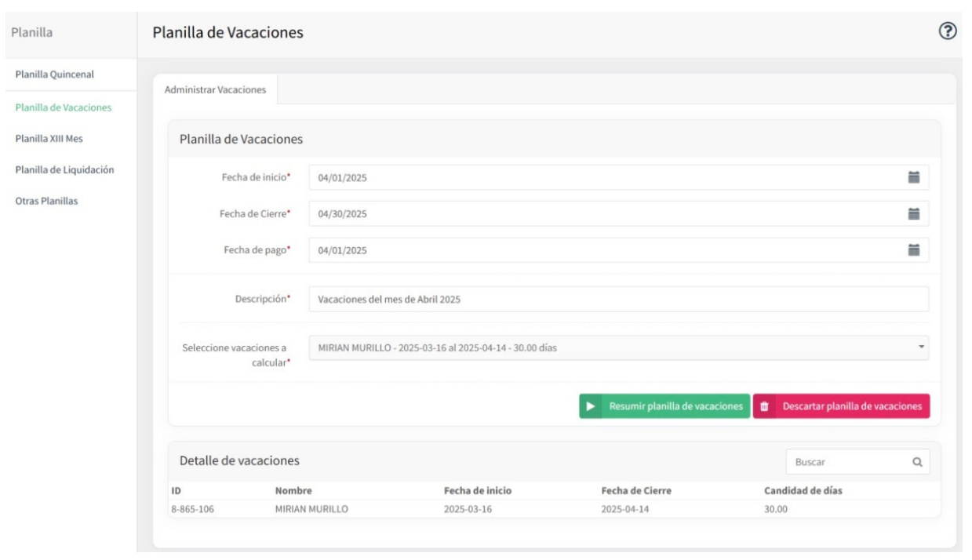Image resolution: width=972 pixels, height=560 pixels.
Task: Click the search magnifier icon
Action: tap(916, 462)
